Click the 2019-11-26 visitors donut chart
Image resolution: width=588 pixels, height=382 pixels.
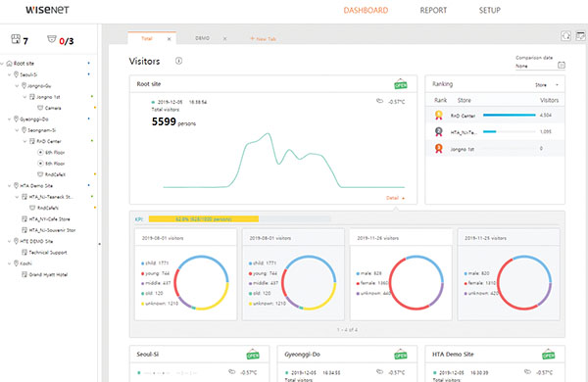coord(416,283)
